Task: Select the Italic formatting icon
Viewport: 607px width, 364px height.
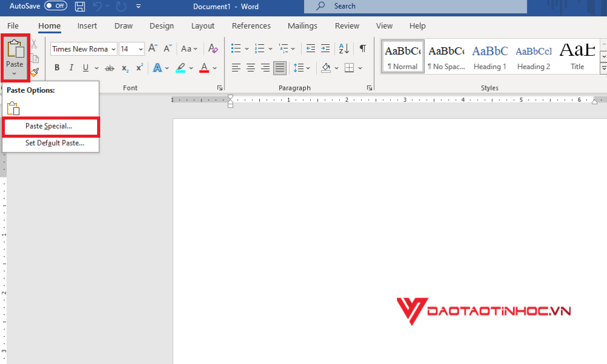Action: (70, 67)
